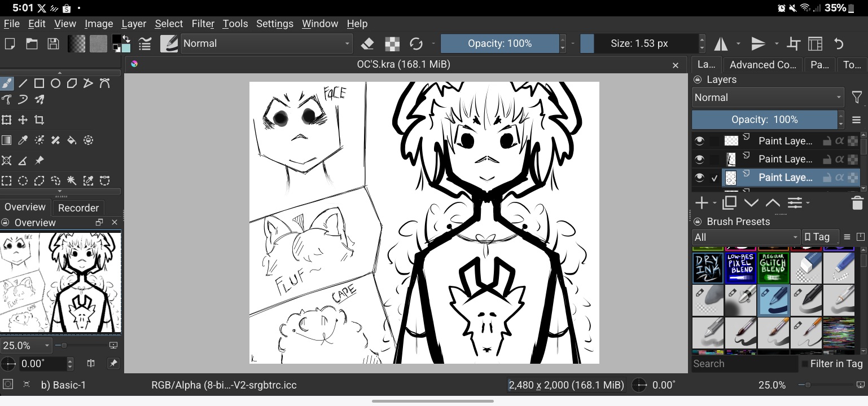Open the layer properties dropdown arrow
Viewport: 868px width, 406px height.
(x=808, y=202)
